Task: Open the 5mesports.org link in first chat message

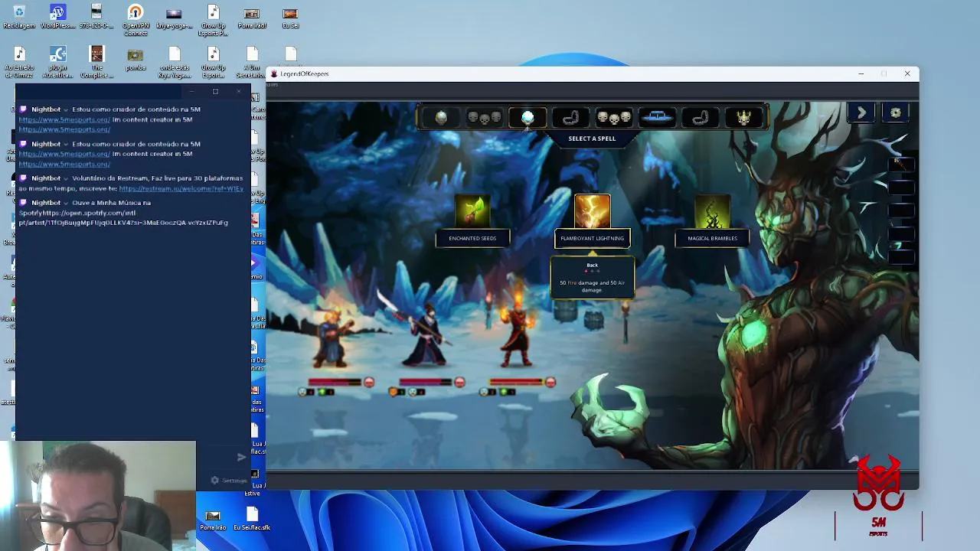Action: [x=64, y=119]
